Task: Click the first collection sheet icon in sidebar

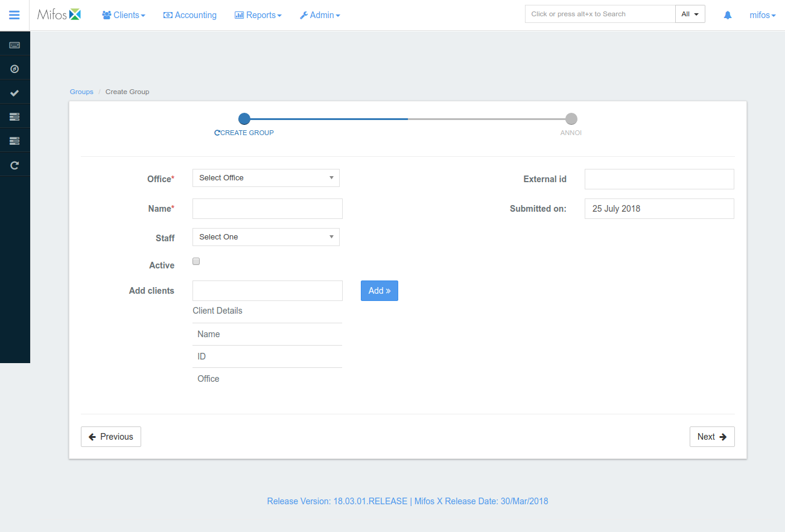Action: coord(14,116)
